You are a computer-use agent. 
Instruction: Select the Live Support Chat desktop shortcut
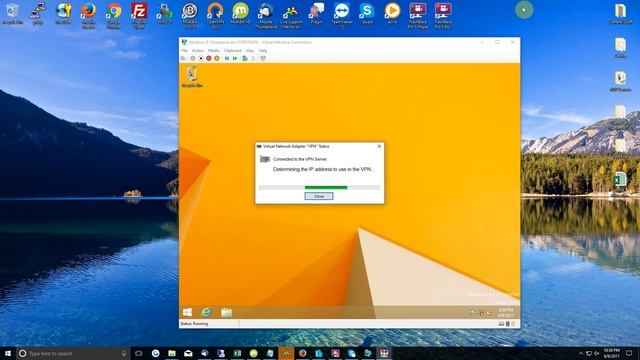point(291,16)
